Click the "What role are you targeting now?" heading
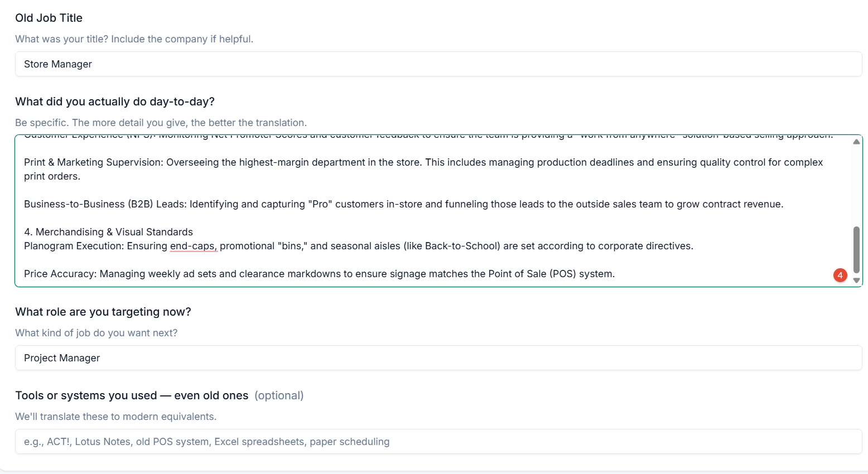The width and height of the screenshot is (868, 474). tap(103, 311)
